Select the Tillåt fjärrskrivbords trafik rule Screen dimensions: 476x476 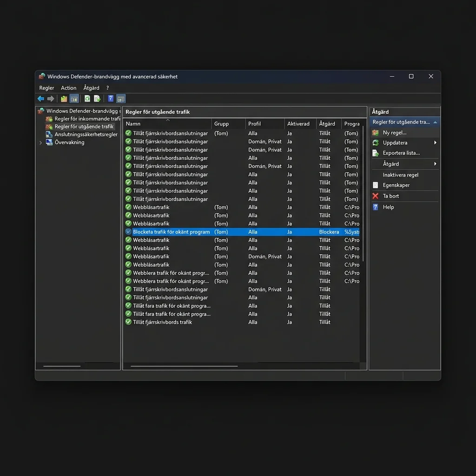[x=242, y=322]
